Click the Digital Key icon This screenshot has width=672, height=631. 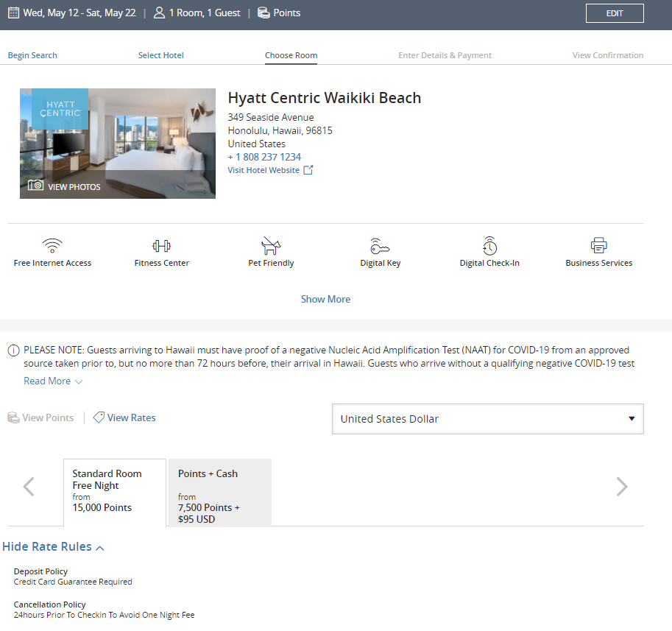[380, 246]
